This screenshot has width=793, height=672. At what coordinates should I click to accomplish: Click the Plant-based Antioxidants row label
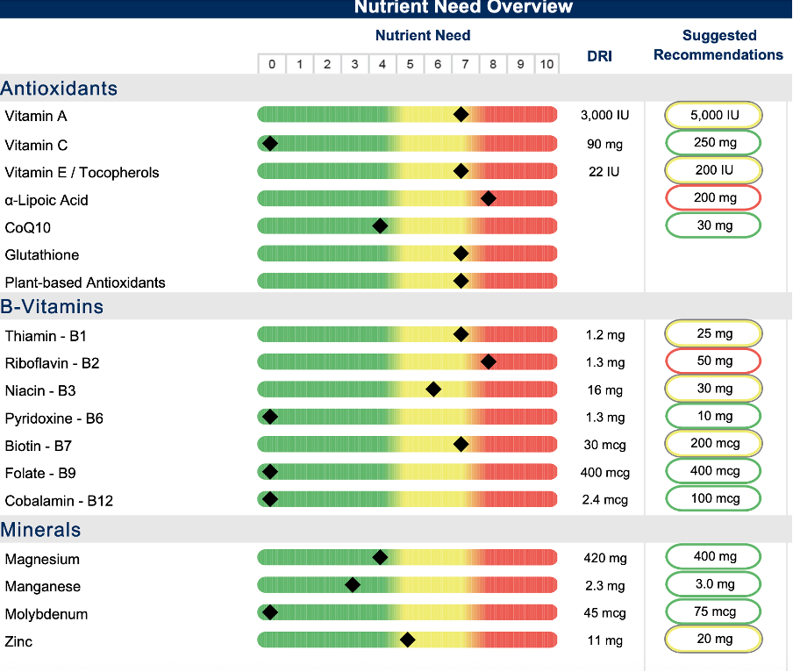(x=85, y=282)
